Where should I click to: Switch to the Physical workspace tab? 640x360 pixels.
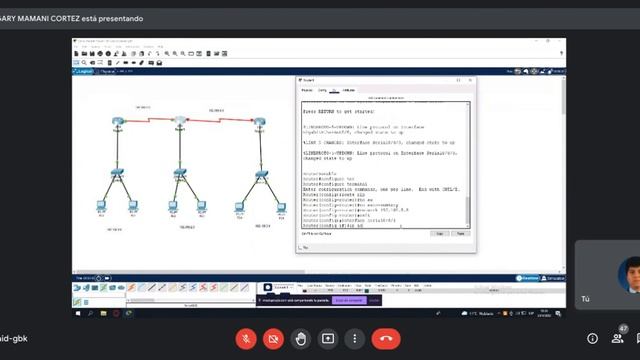coord(107,71)
